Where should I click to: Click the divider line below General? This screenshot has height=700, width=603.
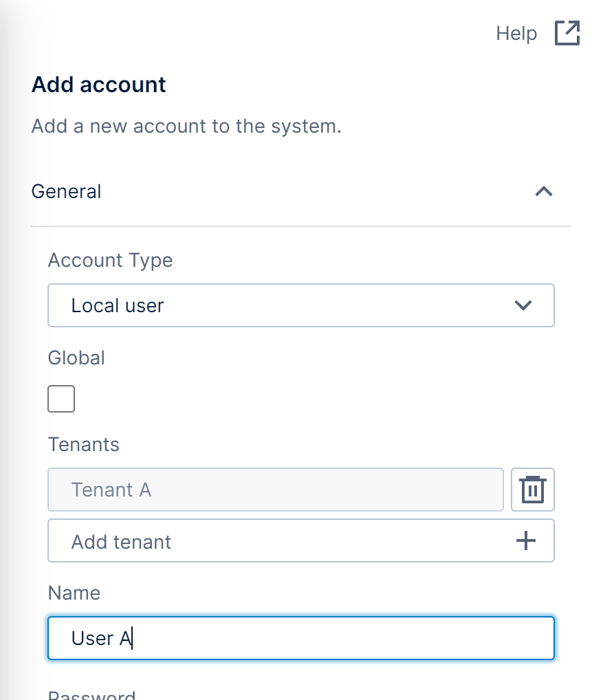click(x=301, y=226)
